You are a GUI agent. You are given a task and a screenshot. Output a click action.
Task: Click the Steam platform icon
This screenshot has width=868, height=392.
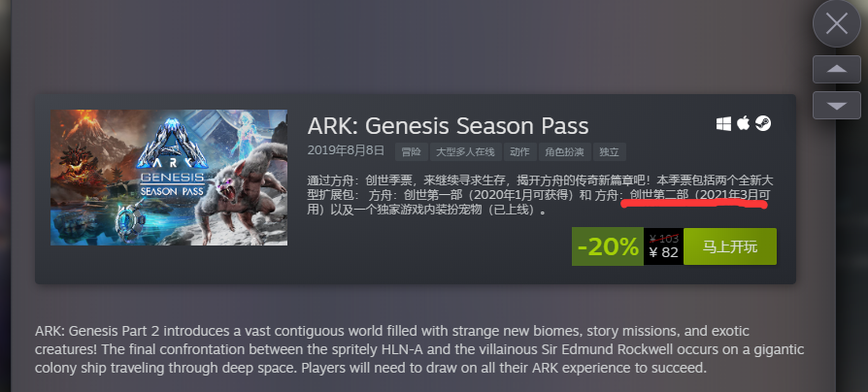coord(763,124)
